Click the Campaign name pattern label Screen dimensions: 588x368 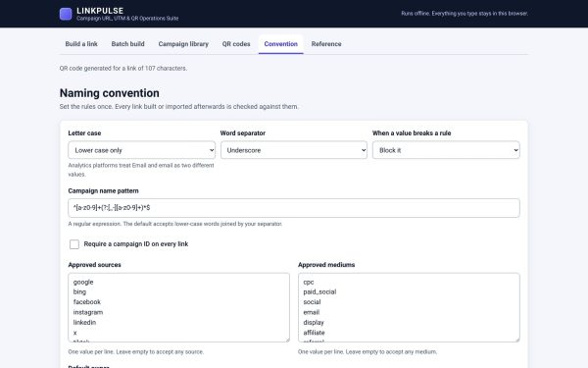[x=104, y=190]
